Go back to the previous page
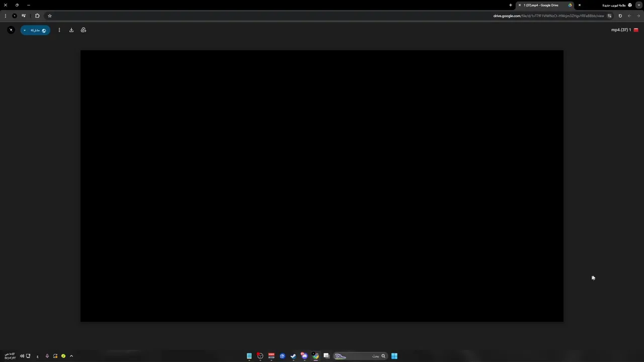Image resolution: width=644 pixels, height=362 pixels. pyautogui.click(x=629, y=16)
